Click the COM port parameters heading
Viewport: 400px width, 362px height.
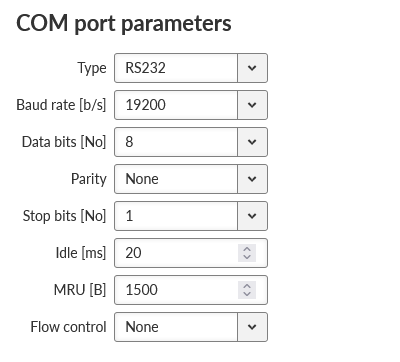pos(124,24)
